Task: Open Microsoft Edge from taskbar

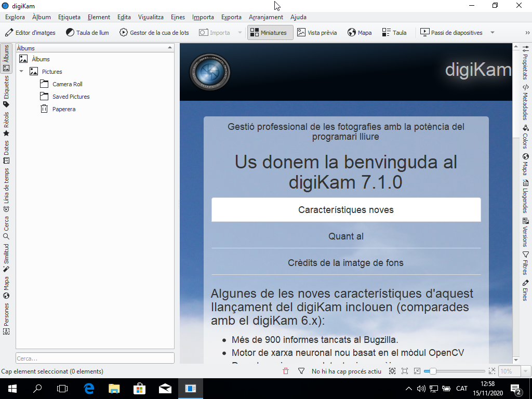Action: pos(89,389)
